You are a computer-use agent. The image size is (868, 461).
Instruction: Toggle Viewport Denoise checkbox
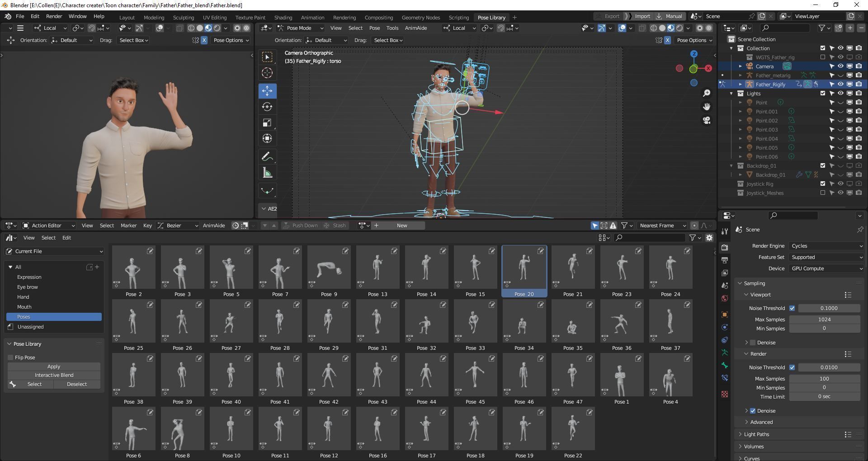pyautogui.click(x=753, y=343)
